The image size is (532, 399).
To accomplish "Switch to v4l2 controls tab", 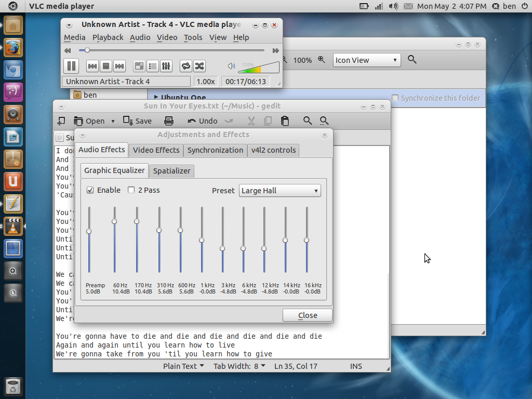I will tap(273, 150).
